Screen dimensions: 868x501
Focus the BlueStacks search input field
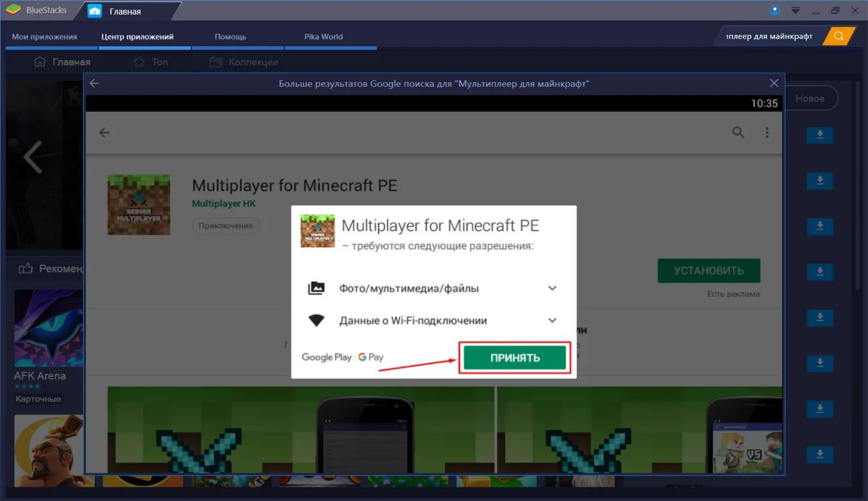click(770, 36)
